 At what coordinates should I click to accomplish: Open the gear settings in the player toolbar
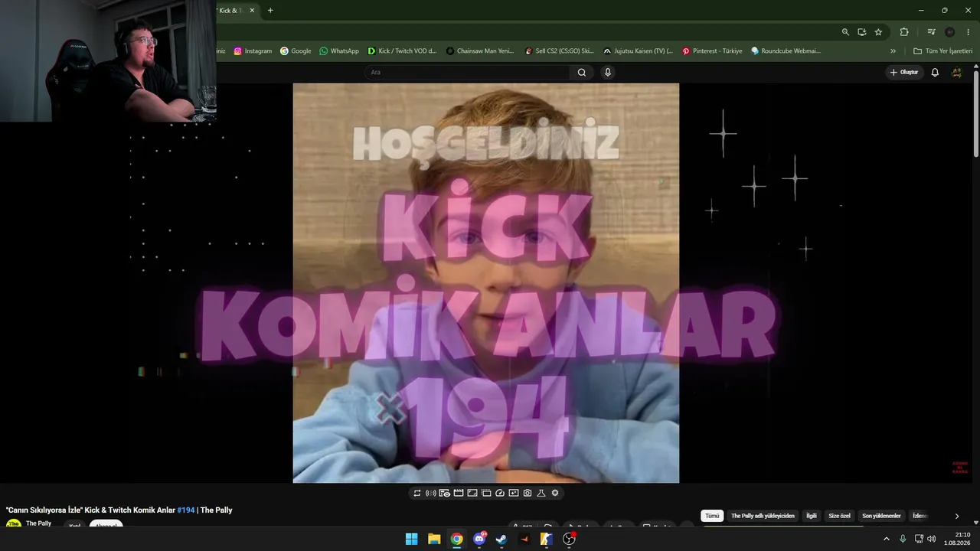click(555, 493)
